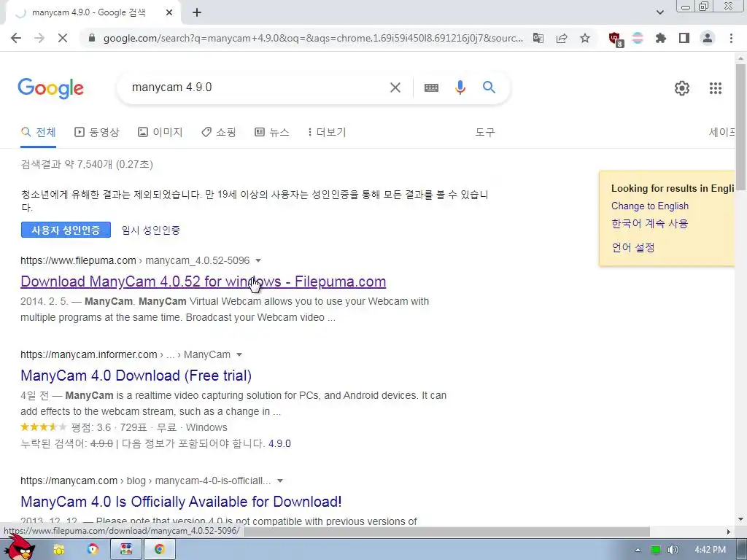Expand filepuma.com result options arrow
Image resolution: width=747 pixels, height=560 pixels.
(x=258, y=260)
